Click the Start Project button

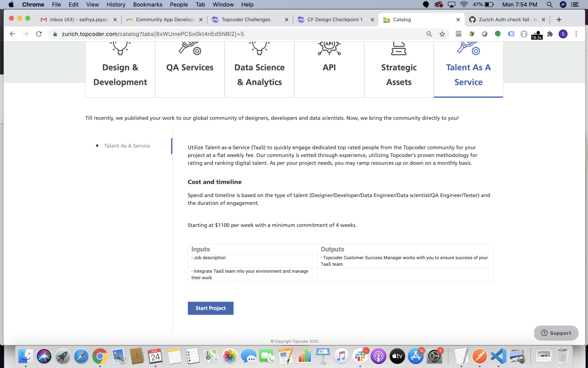tap(211, 308)
